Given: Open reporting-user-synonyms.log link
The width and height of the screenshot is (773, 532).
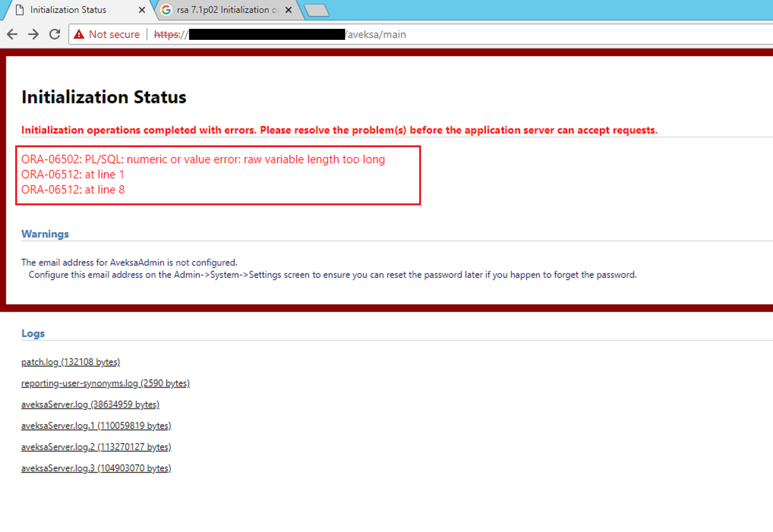Looking at the screenshot, I should 106,383.
